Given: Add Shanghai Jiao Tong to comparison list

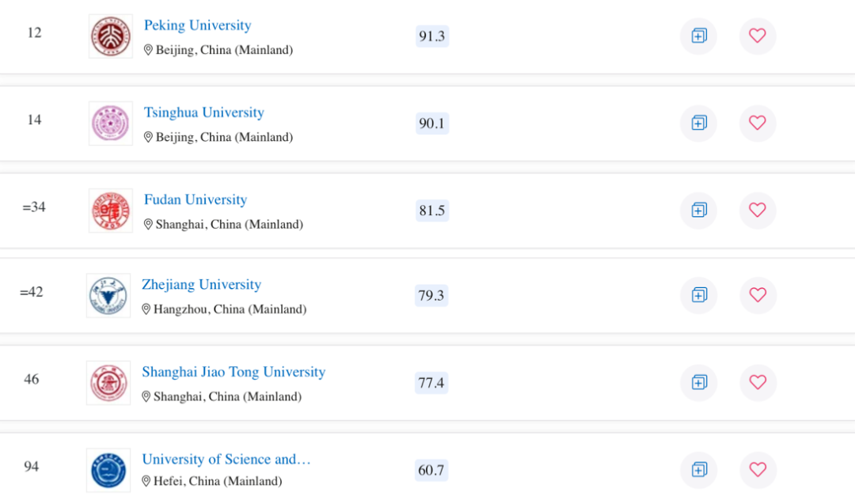Looking at the screenshot, I should 698,382.
